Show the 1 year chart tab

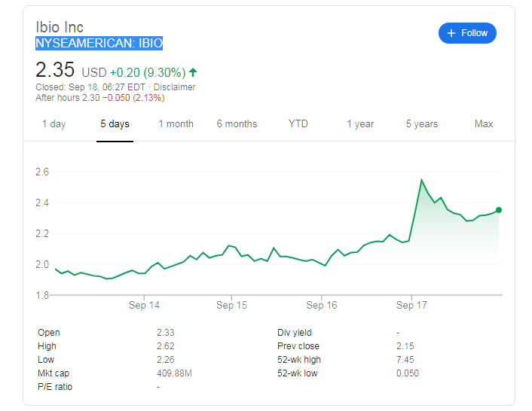coord(360,124)
